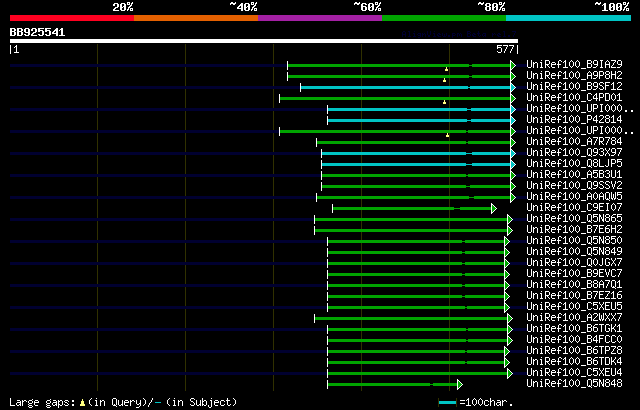Image resolution: width=640 pixels, height=410 pixels.
Task: Click the cyan alignment bar for B9SF12
Action: pyautogui.click(x=406, y=87)
